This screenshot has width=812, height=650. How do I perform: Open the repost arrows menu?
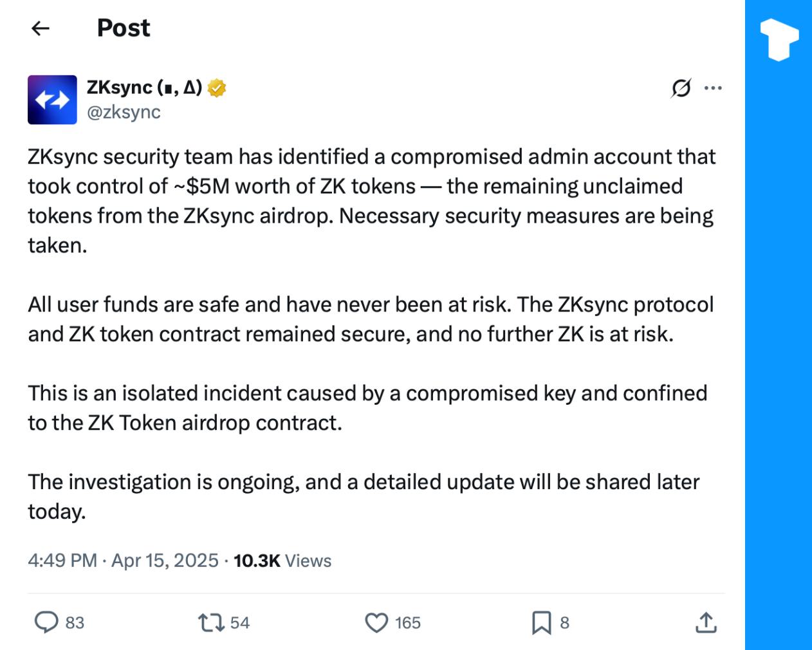(210, 622)
